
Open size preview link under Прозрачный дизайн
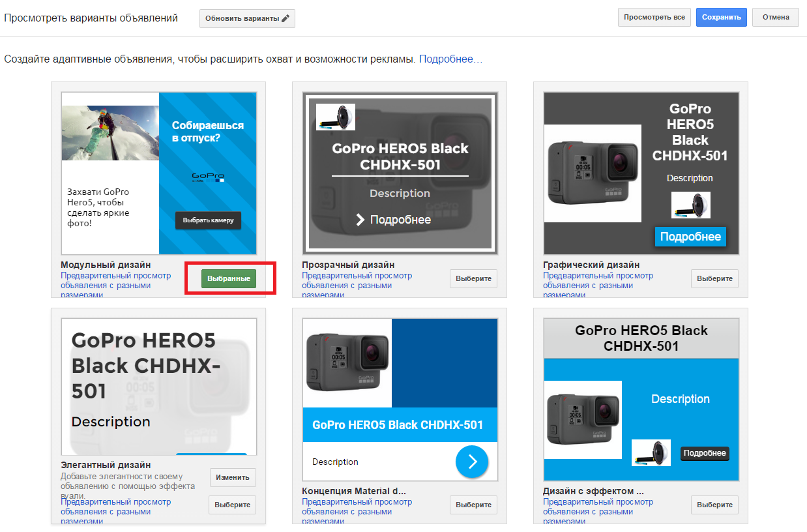[357, 285]
